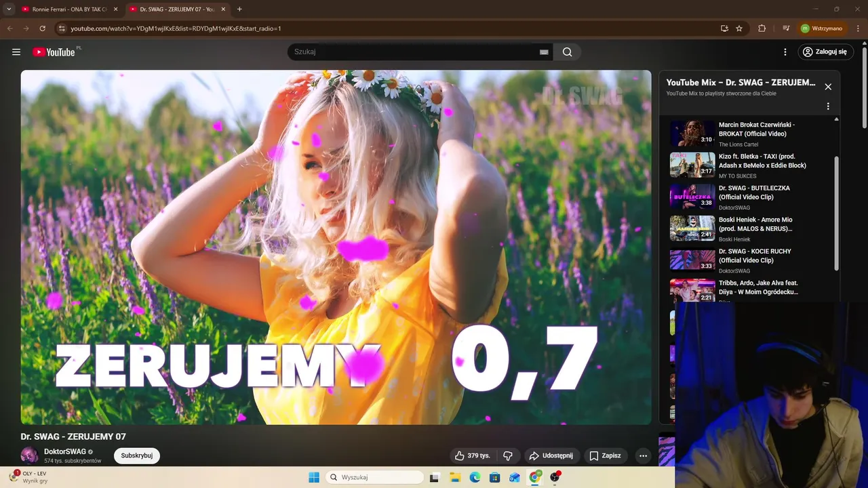
Task: Open the Chrome three-dot menu
Action: (858, 28)
